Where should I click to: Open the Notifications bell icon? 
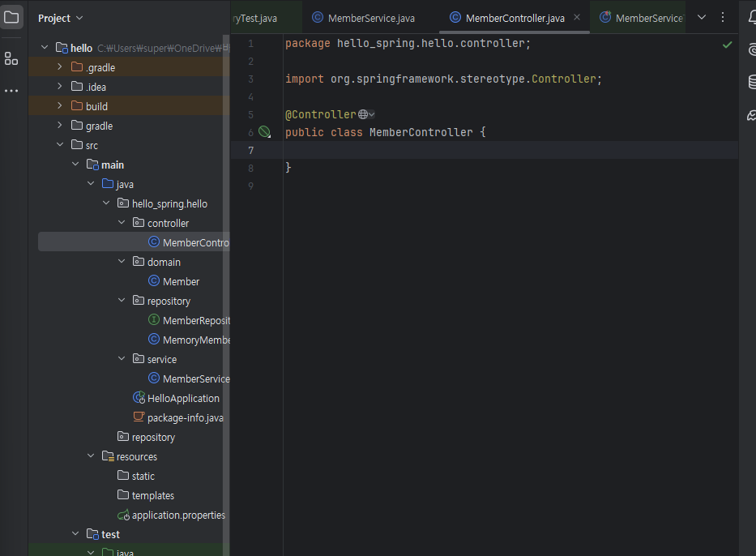pyautogui.click(x=752, y=18)
